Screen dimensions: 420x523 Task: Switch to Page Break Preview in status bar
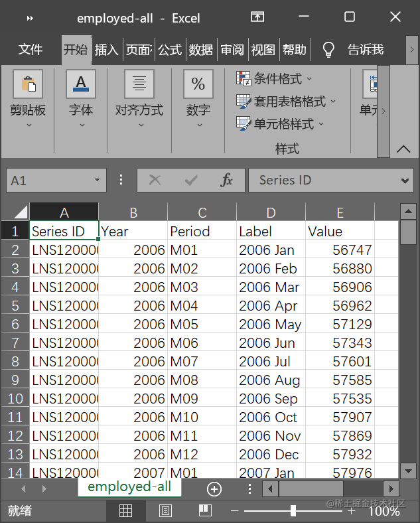click(205, 510)
